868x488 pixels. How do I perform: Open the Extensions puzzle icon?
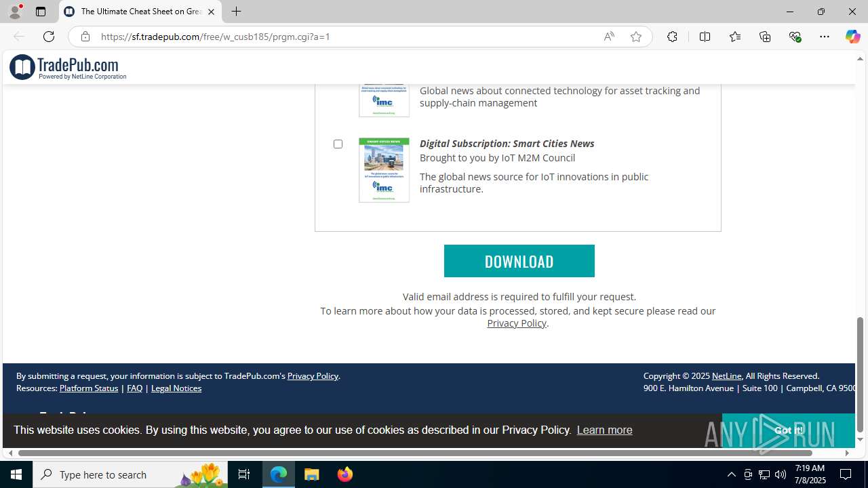click(672, 37)
